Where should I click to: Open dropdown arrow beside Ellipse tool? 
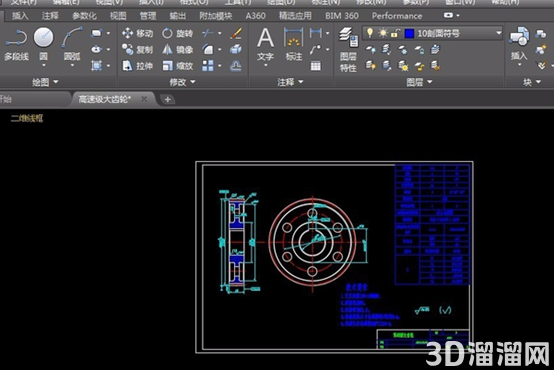[108, 49]
